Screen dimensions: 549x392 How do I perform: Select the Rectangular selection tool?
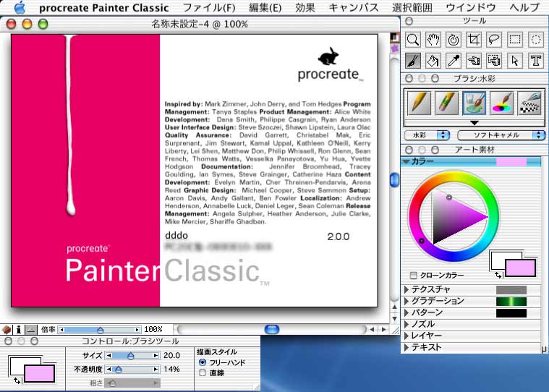point(515,40)
